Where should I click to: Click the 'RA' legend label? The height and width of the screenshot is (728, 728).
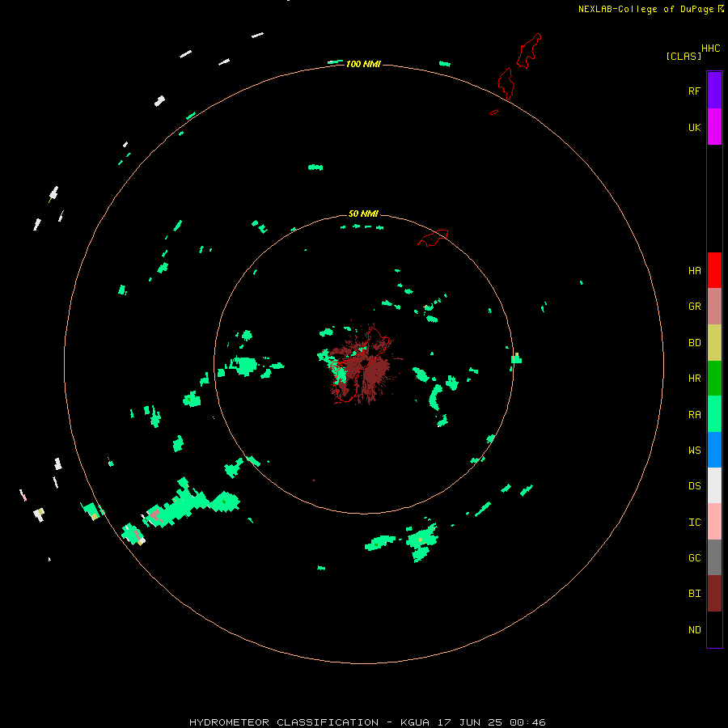(694, 415)
